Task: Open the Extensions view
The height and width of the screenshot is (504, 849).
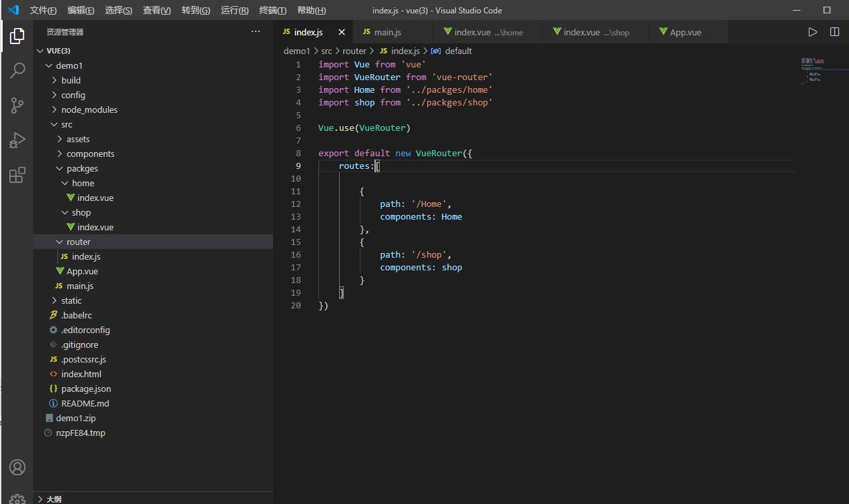Action: click(x=17, y=175)
